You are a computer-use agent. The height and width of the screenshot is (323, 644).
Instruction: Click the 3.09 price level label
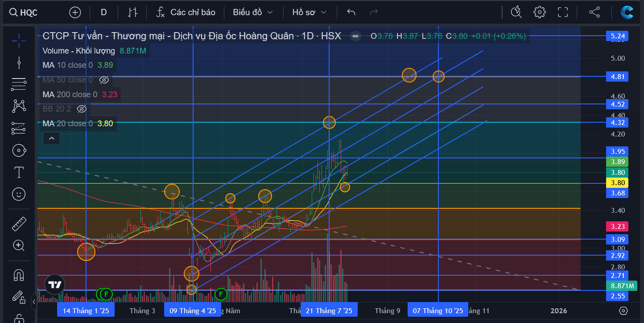pyautogui.click(x=617, y=239)
